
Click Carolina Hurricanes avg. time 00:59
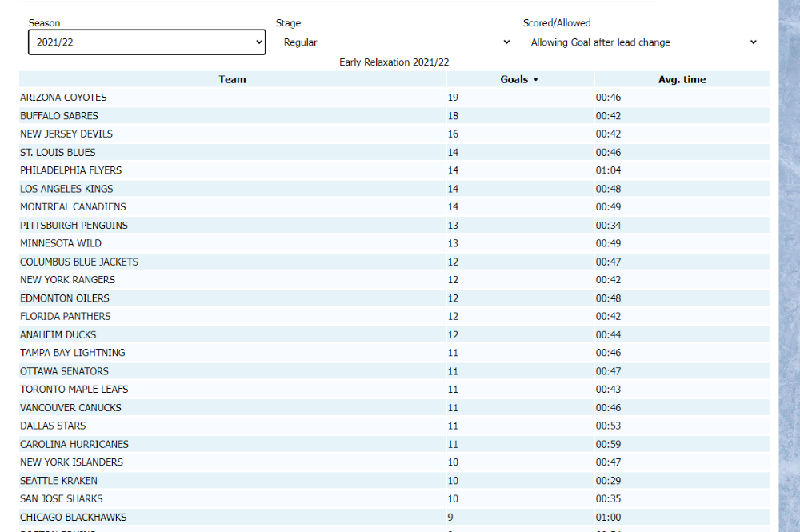point(608,444)
